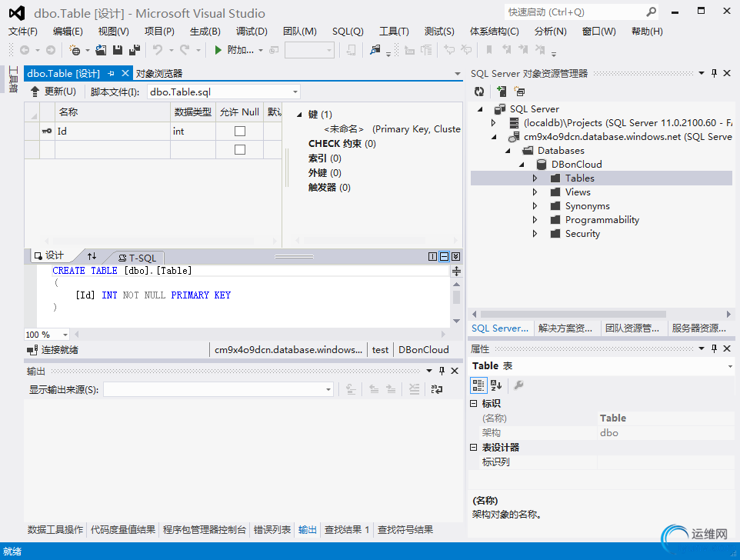This screenshot has width=740, height=560.
Task: Expand the Views folder node
Action: (x=535, y=192)
